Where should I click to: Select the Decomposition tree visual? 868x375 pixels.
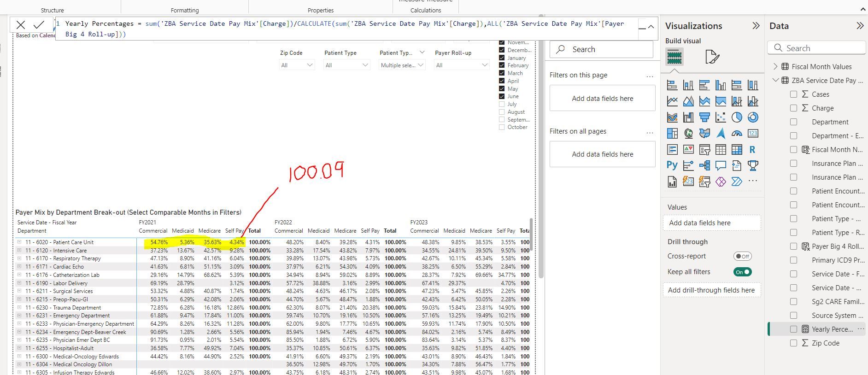pyautogui.click(x=704, y=165)
